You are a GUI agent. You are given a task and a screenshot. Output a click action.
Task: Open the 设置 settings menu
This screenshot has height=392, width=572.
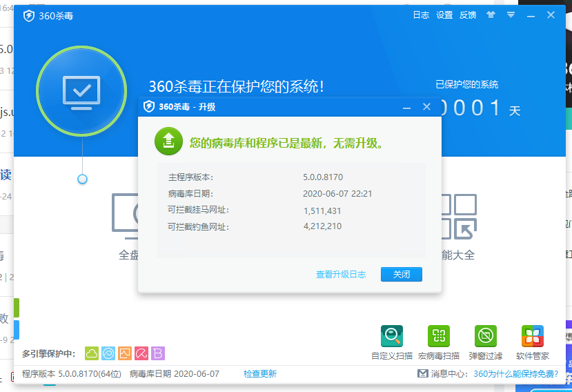444,15
